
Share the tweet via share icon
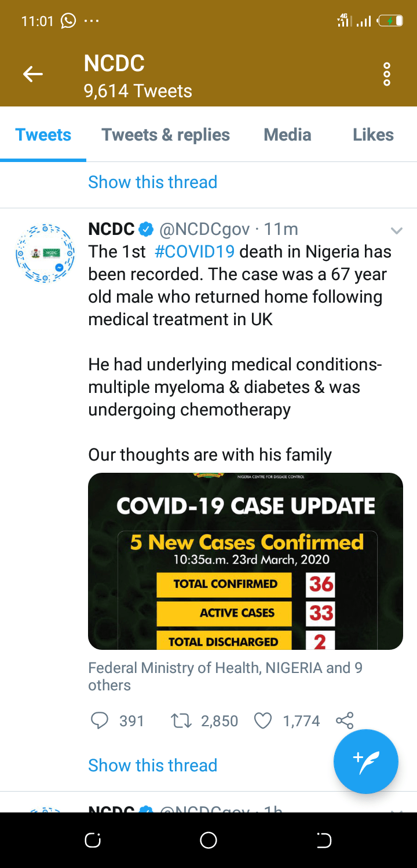[344, 720]
